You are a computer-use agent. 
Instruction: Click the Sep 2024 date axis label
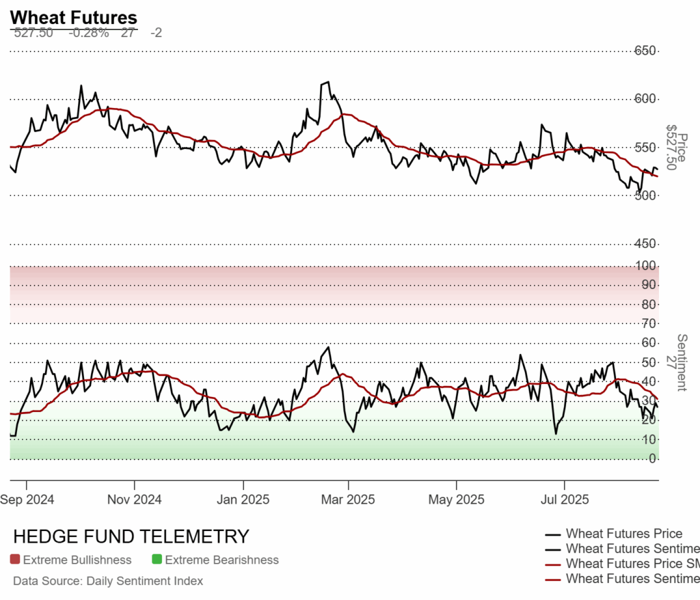tap(27, 500)
